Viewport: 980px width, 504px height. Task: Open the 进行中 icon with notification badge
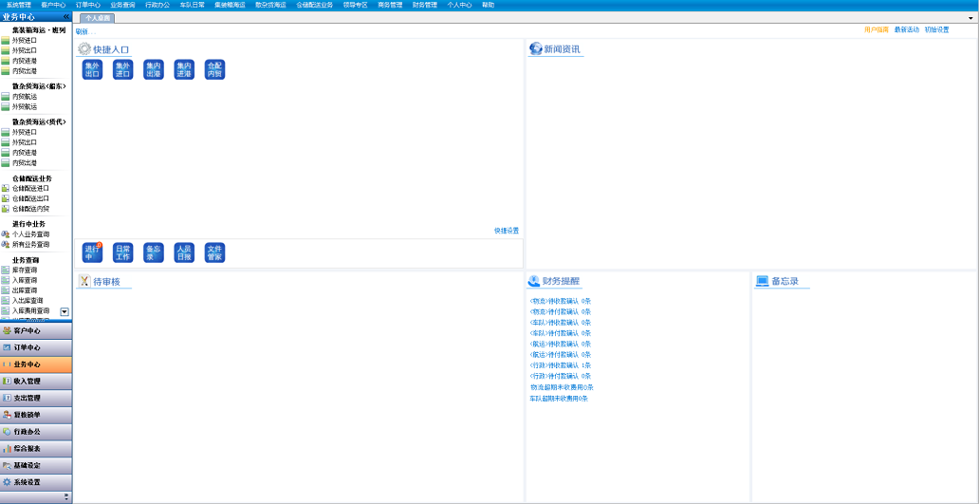tap(92, 252)
